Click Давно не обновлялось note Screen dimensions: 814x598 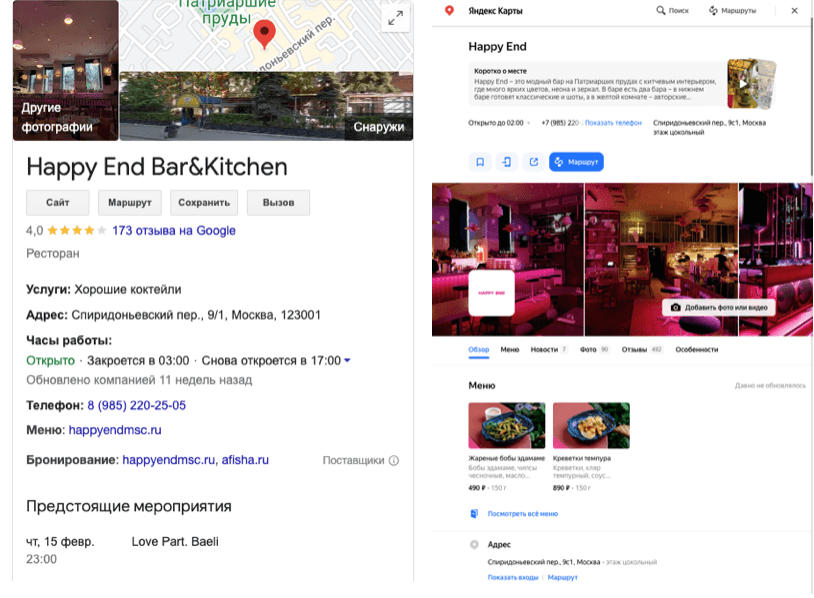tap(770, 386)
